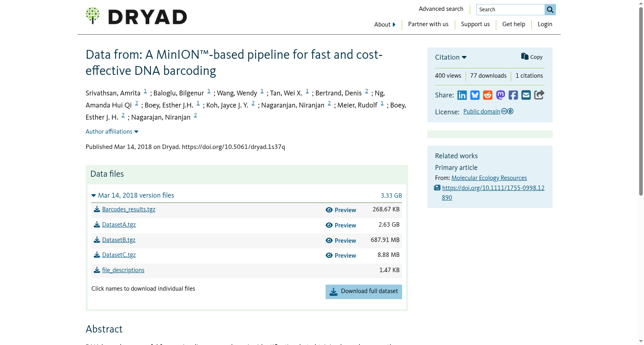644x345 pixels.
Task: Copy the citation to clipboard
Action: point(532,57)
